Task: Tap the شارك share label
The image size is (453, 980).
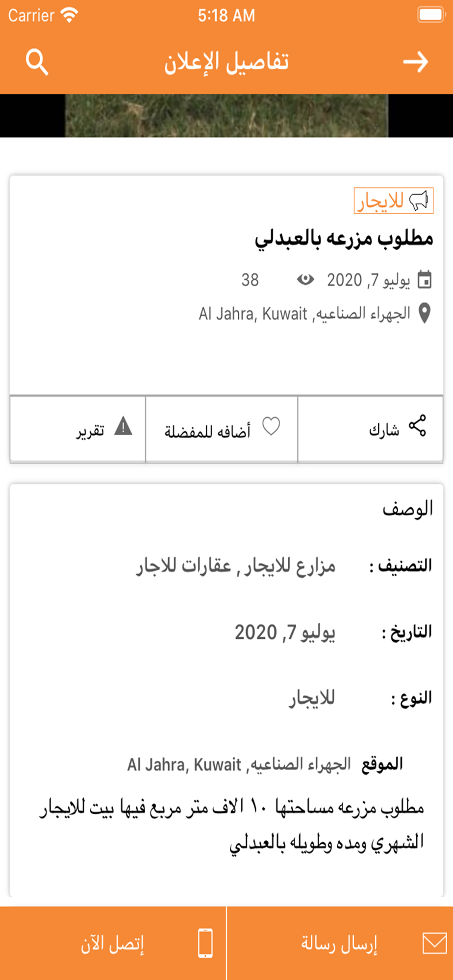Action: (384, 430)
